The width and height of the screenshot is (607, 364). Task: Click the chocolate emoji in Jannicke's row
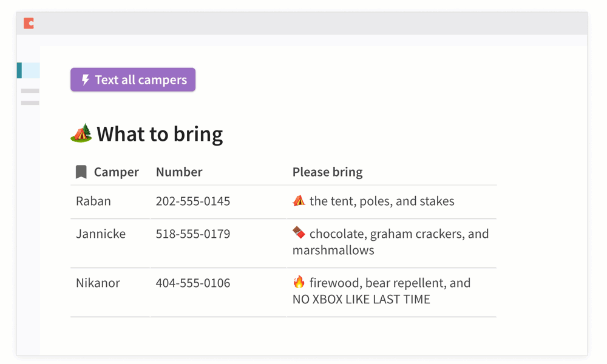pyautogui.click(x=299, y=233)
